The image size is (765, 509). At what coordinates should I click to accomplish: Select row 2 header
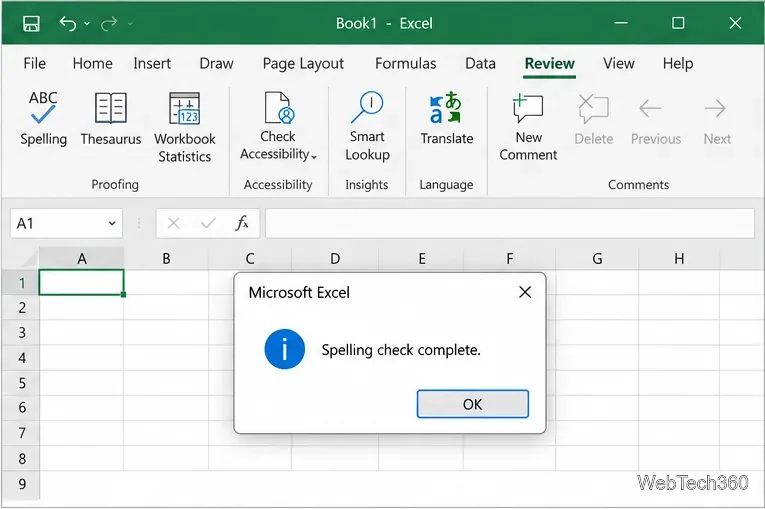21,307
